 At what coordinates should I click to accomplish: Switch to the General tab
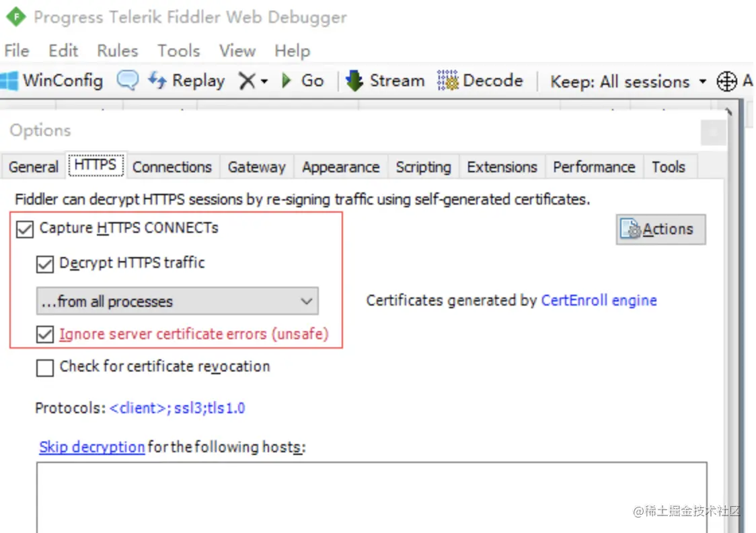coord(33,167)
